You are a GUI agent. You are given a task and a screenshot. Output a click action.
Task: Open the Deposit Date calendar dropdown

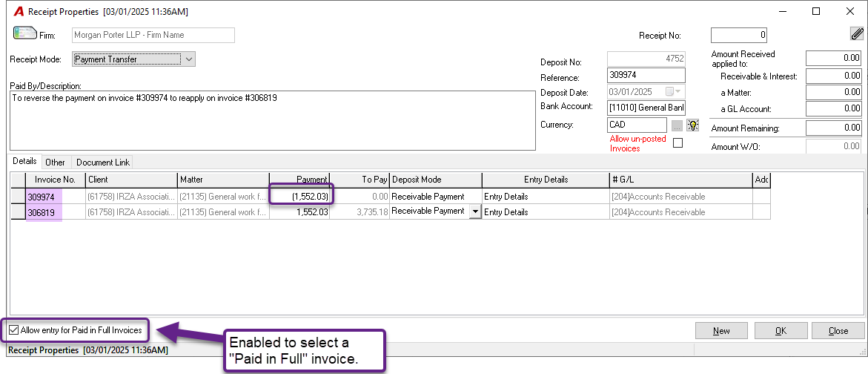(x=675, y=92)
